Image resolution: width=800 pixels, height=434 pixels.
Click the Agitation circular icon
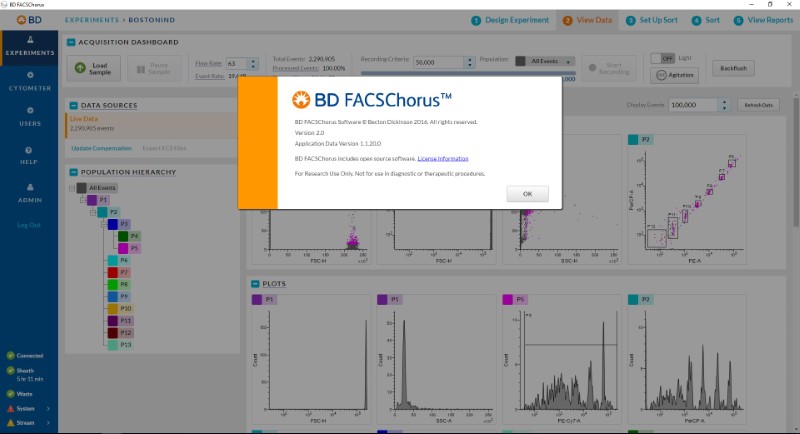(661, 75)
